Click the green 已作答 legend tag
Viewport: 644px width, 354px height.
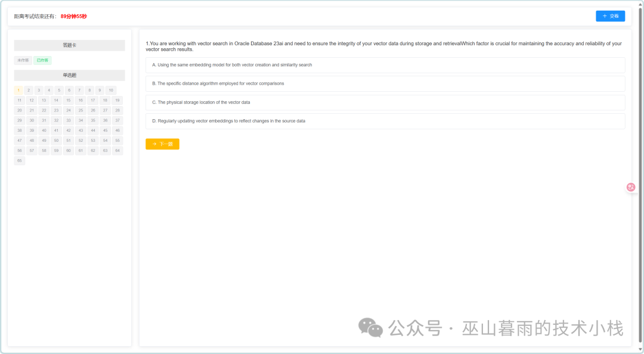(42, 60)
